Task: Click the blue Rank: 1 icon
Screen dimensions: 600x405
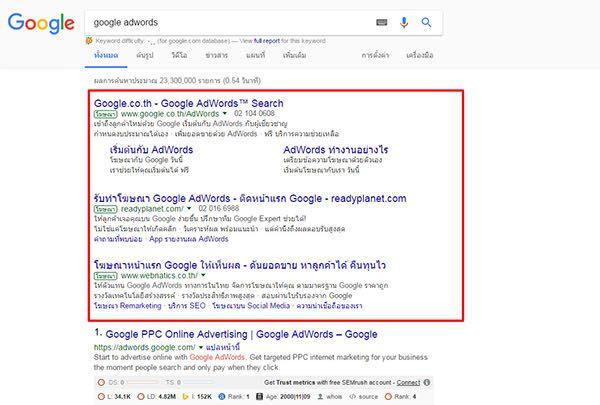Action: 222,397
